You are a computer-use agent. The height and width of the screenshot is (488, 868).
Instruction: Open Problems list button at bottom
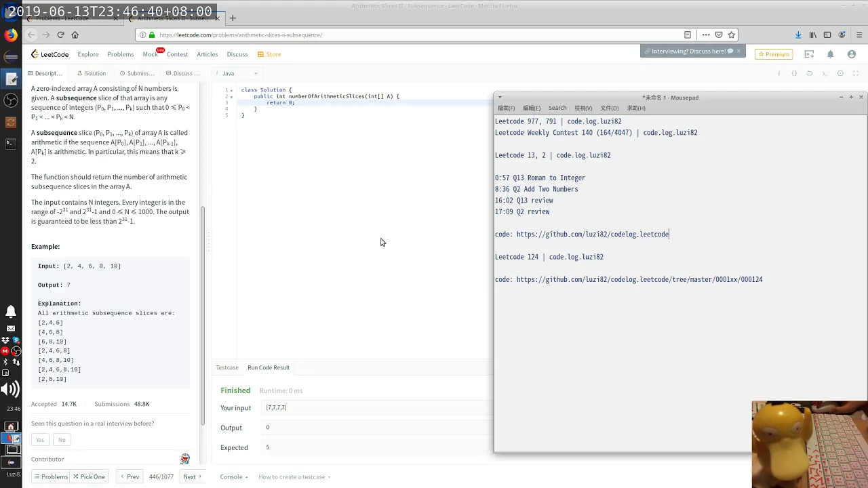(x=51, y=476)
